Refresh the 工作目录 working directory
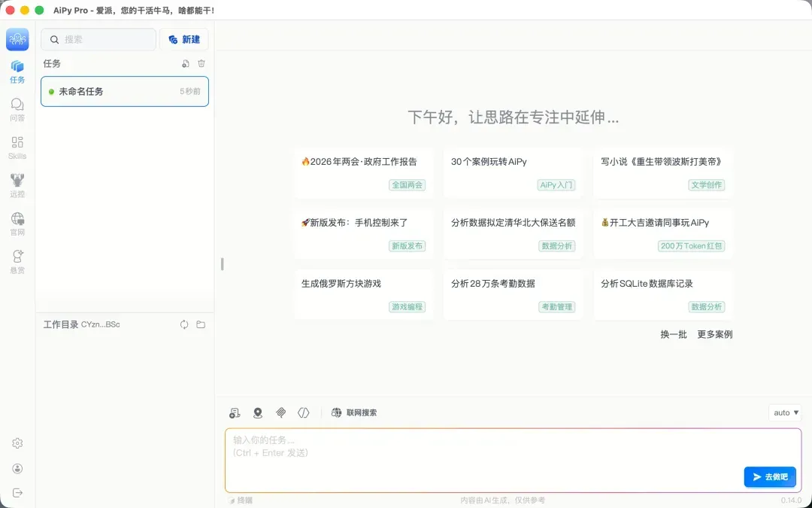The height and width of the screenshot is (508, 812). [184, 324]
